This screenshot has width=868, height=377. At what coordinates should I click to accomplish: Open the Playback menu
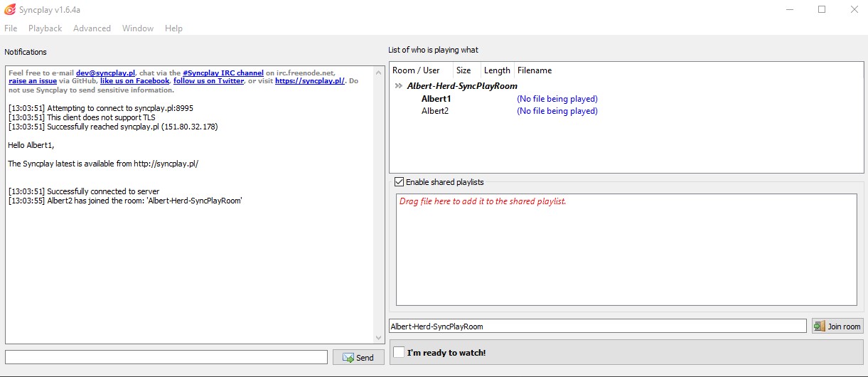point(45,28)
